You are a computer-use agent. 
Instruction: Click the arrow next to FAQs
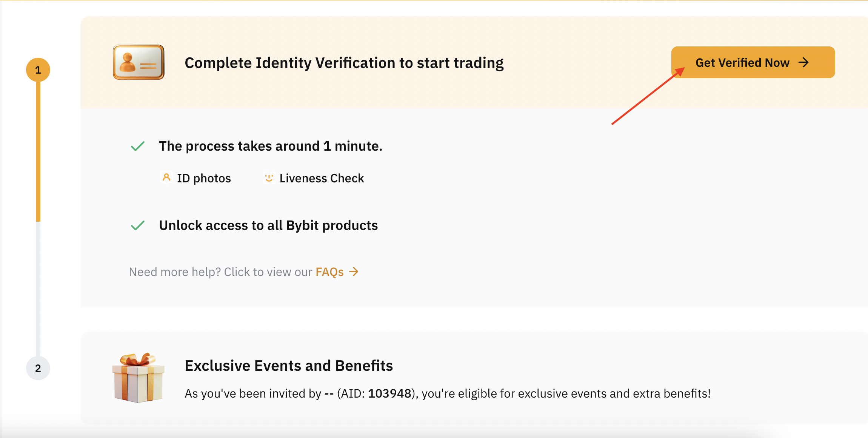click(x=354, y=271)
